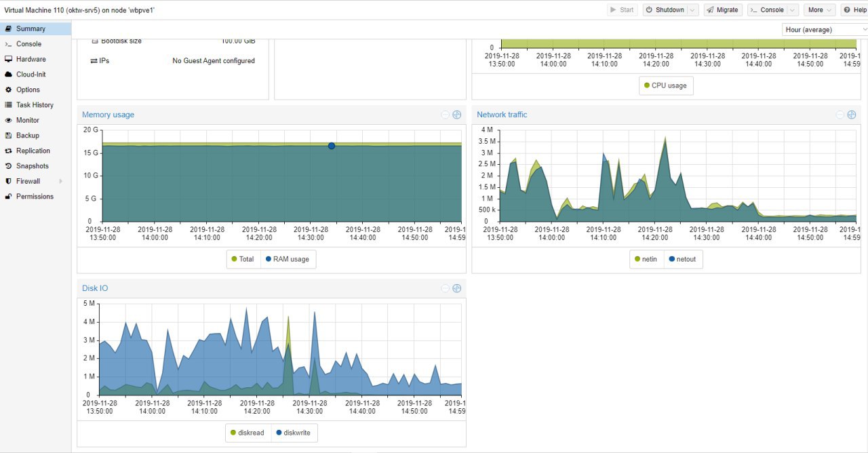Click the Backup floppy disk icon
The image size is (868, 453).
coord(9,136)
